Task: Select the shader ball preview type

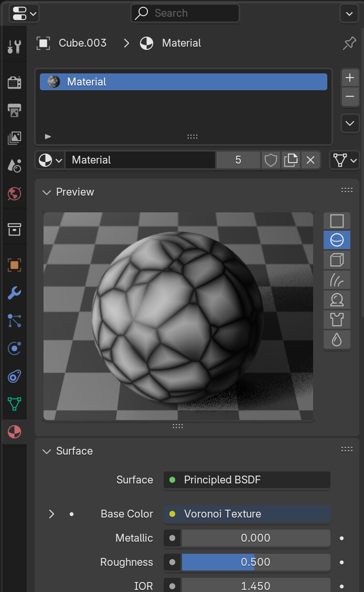Action: 337,300
